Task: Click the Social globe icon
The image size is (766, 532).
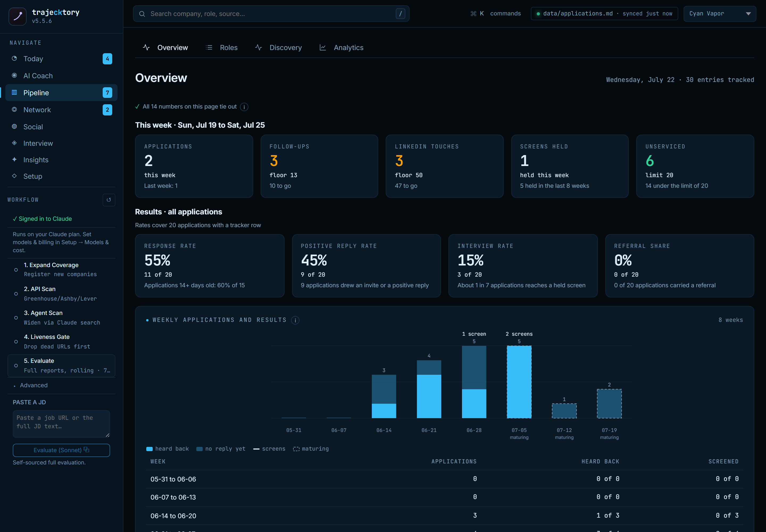Action: point(14,126)
